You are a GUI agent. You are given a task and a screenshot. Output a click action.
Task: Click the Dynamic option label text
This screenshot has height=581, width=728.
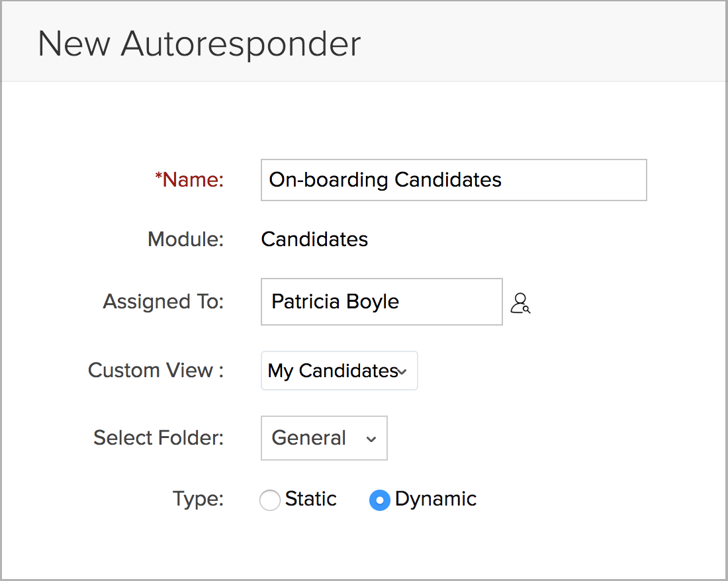pos(435,499)
